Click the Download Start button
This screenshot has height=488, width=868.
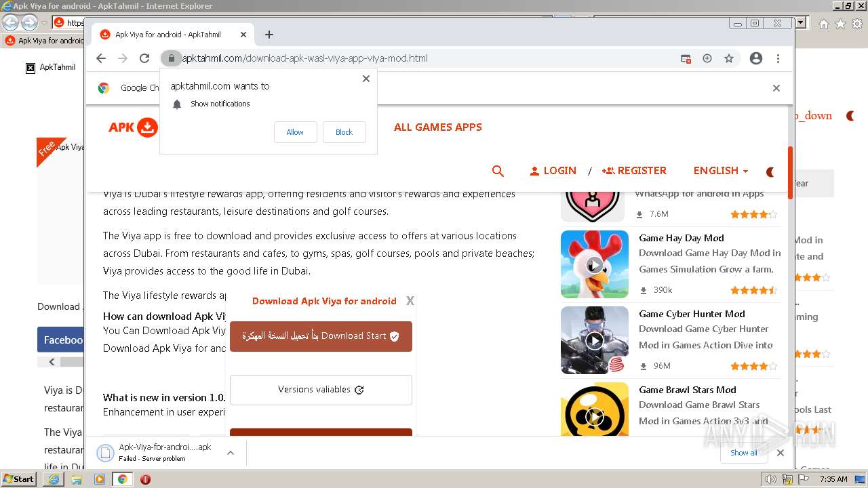point(321,336)
